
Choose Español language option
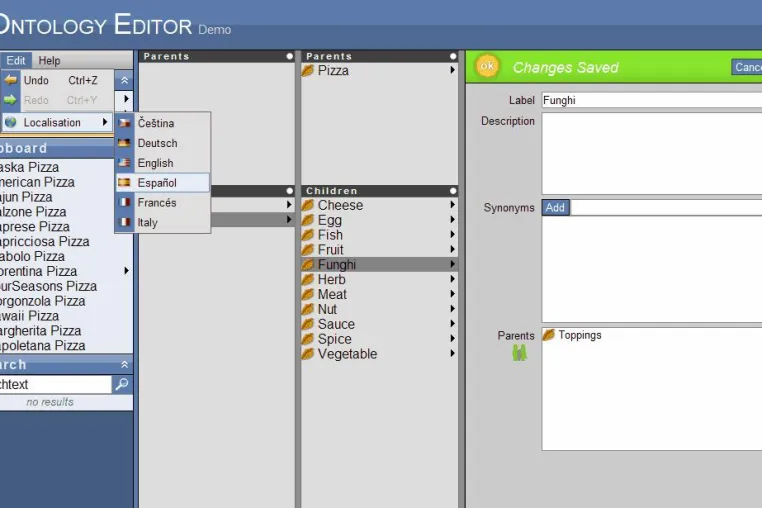(x=163, y=183)
